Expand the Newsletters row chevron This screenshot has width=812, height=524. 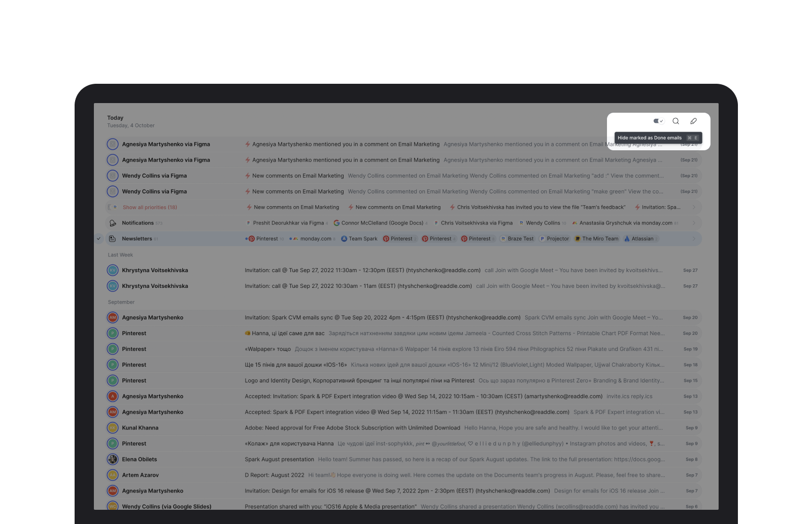point(694,238)
